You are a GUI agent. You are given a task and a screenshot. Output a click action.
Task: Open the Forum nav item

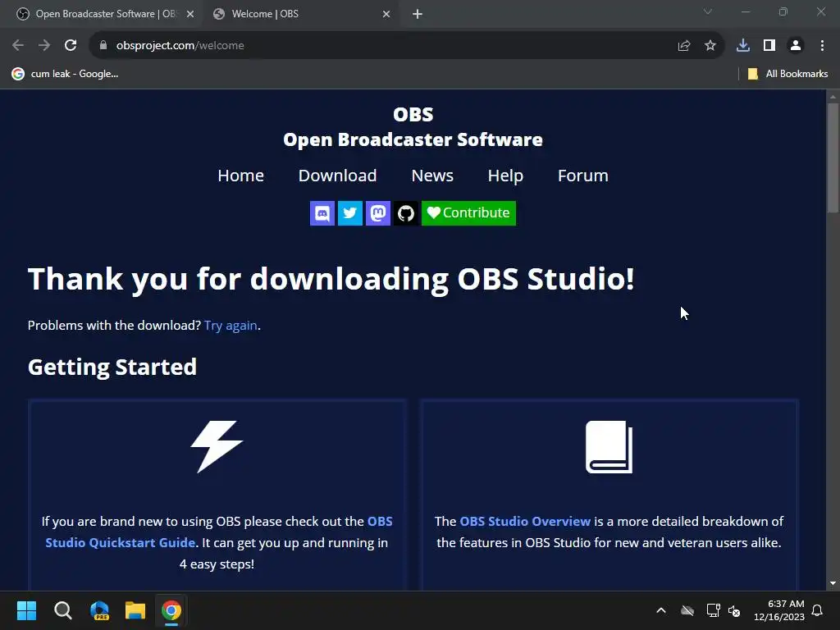(583, 176)
